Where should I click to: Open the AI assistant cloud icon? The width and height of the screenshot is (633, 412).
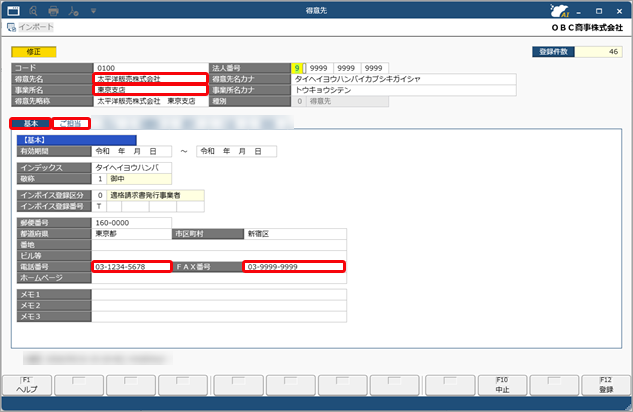(x=560, y=10)
